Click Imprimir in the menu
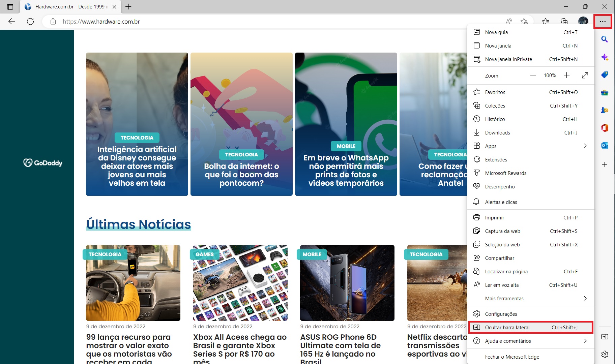This screenshot has width=615, height=364. click(x=531, y=217)
